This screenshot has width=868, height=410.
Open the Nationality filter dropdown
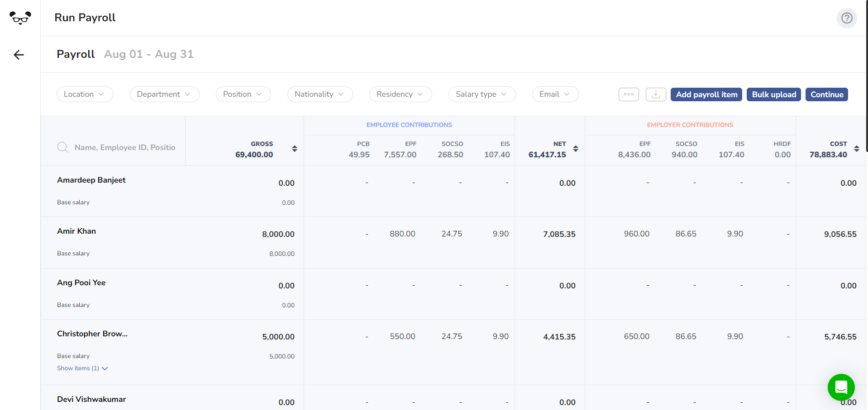[320, 94]
